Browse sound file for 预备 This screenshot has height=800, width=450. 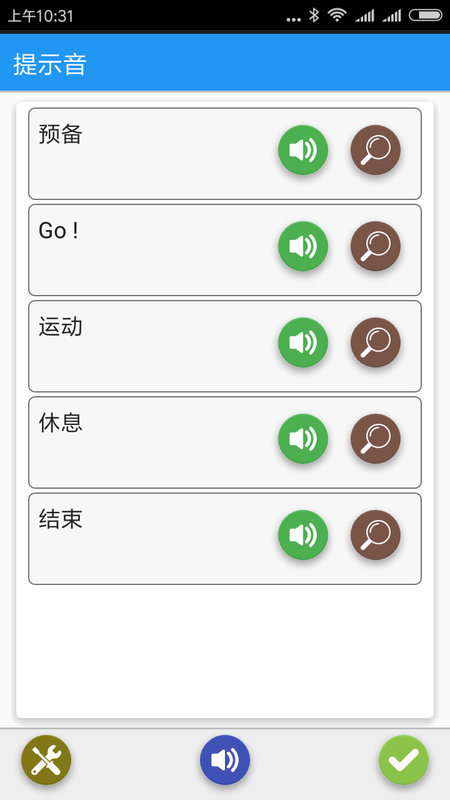pos(376,150)
